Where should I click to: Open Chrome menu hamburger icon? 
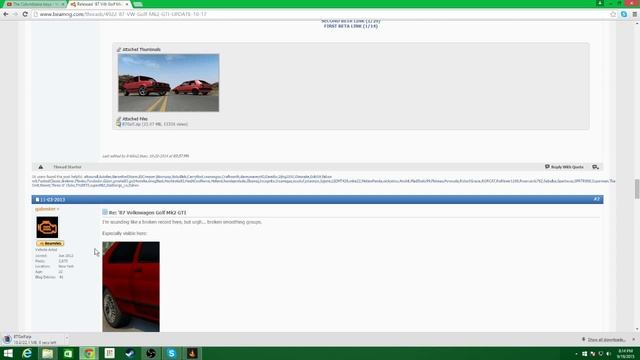pyautogui.click(x=635, y=14)
